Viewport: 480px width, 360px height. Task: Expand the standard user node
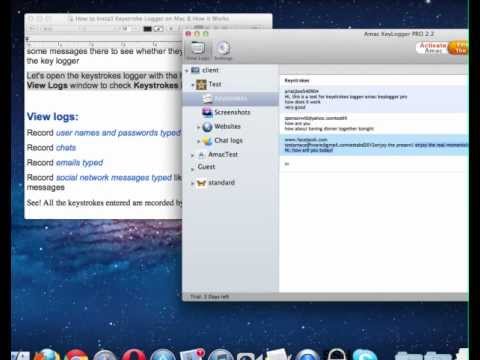tap(192, 183)
